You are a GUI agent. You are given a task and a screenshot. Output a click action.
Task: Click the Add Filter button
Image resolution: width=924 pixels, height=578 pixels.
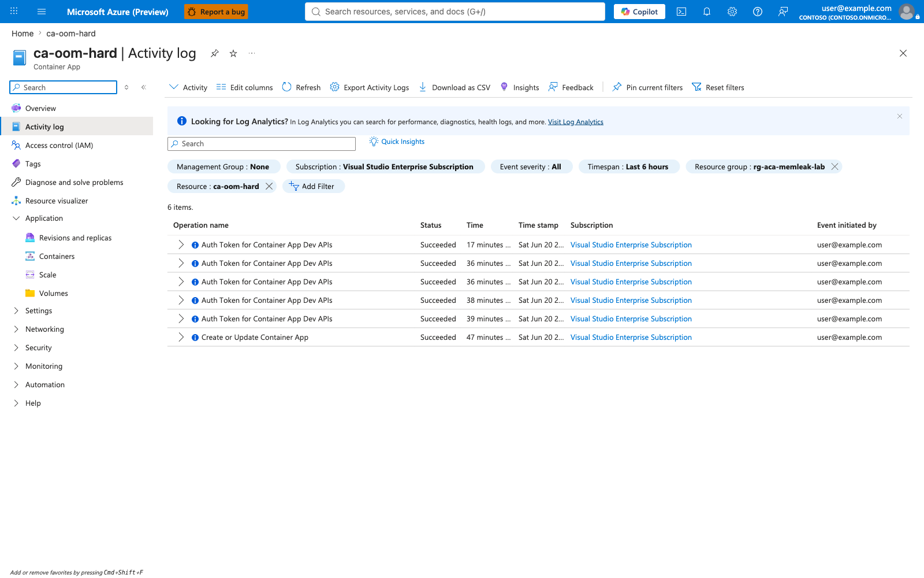pos(313,186)
